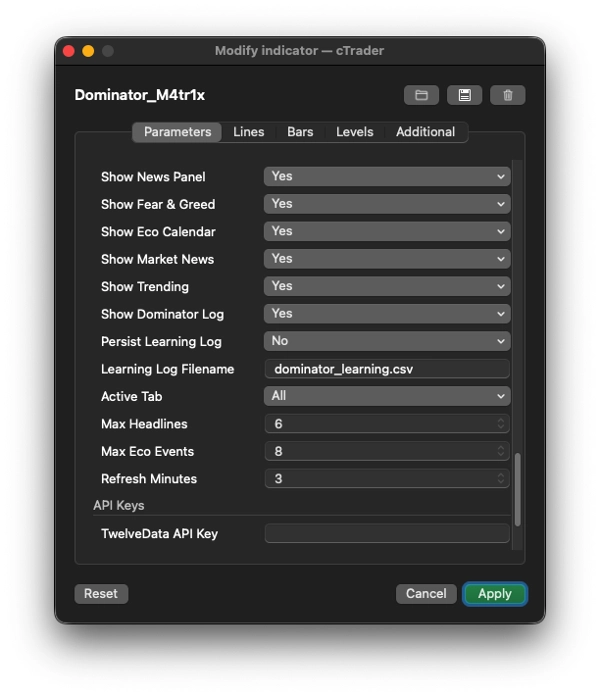The width and height of the screenshot is (600, 696).
Task: Switch to the Parameters tab
Action: click(x=177, y=132)
